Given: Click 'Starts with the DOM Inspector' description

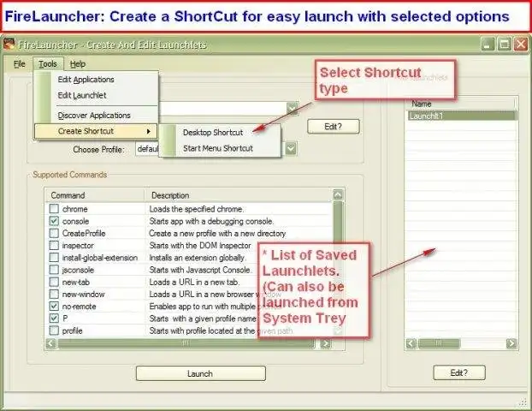Looking at the screenshot, I should pos(200,246).
